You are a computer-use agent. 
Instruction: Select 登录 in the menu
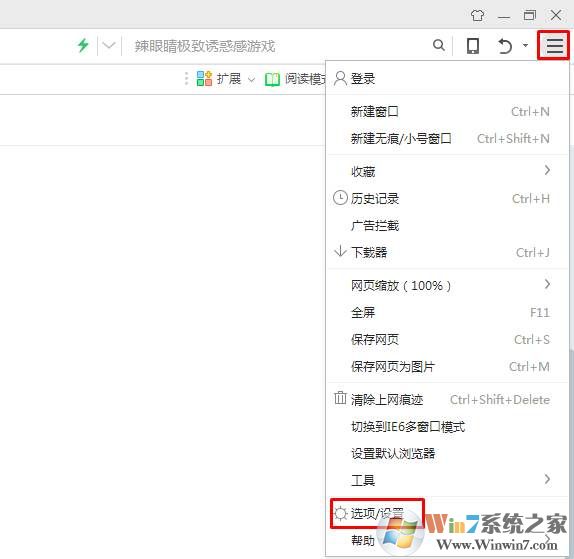[x=447, y=78]
